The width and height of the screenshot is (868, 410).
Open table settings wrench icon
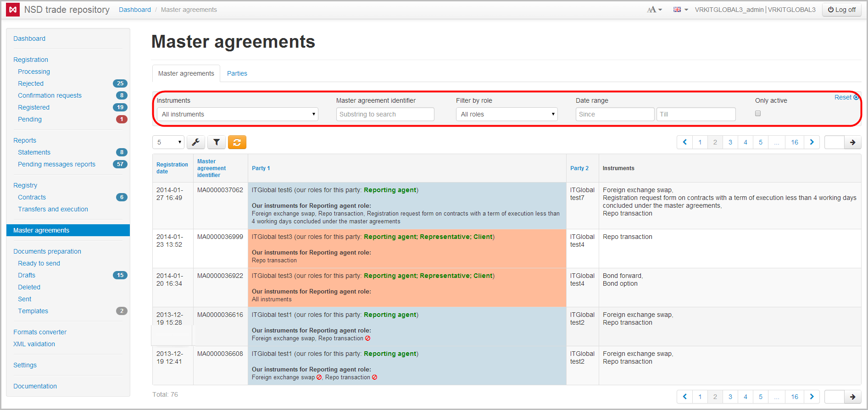195,142
